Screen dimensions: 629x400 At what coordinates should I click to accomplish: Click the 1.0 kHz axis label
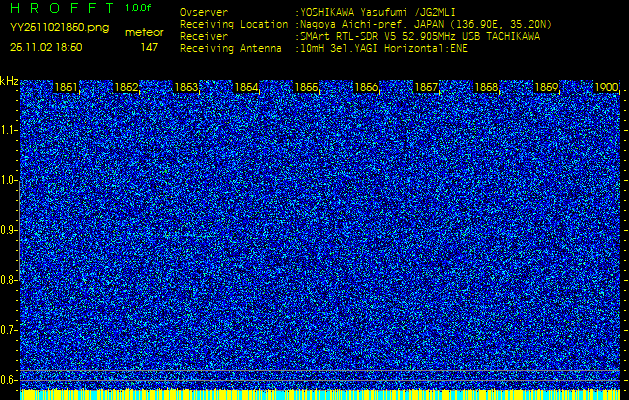click(x=8, y=181)
